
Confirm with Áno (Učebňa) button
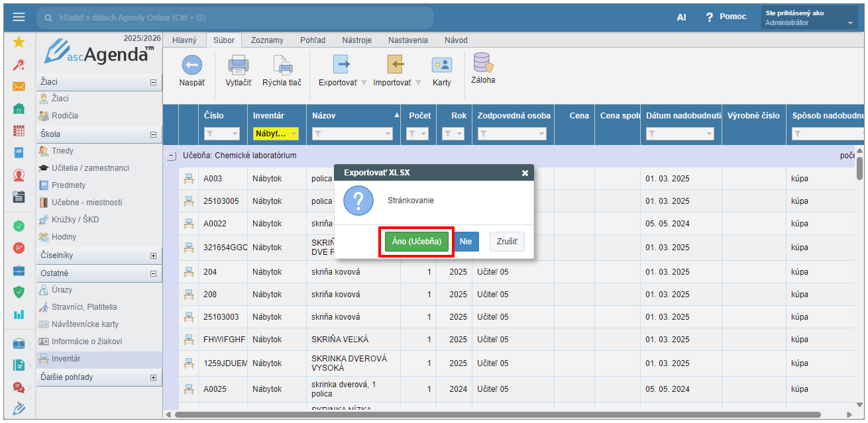pyautogui.click(x=417, y=242)
